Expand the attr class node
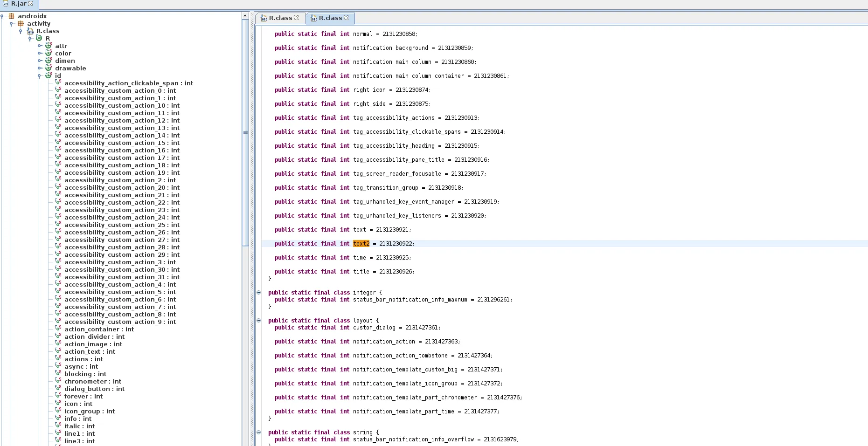This screenshot has width=868, height=446. point(40,46)
